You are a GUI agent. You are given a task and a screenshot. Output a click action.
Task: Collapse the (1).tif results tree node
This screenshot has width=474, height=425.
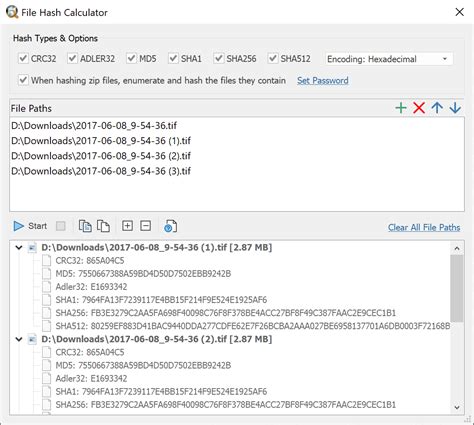[19, 248]
